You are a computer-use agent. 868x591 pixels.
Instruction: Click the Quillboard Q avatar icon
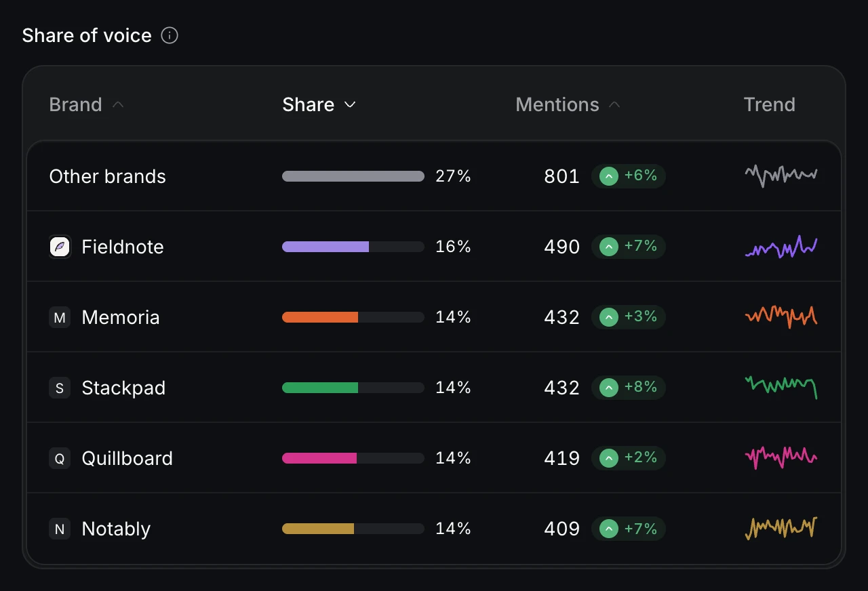(x=60, y=458)
